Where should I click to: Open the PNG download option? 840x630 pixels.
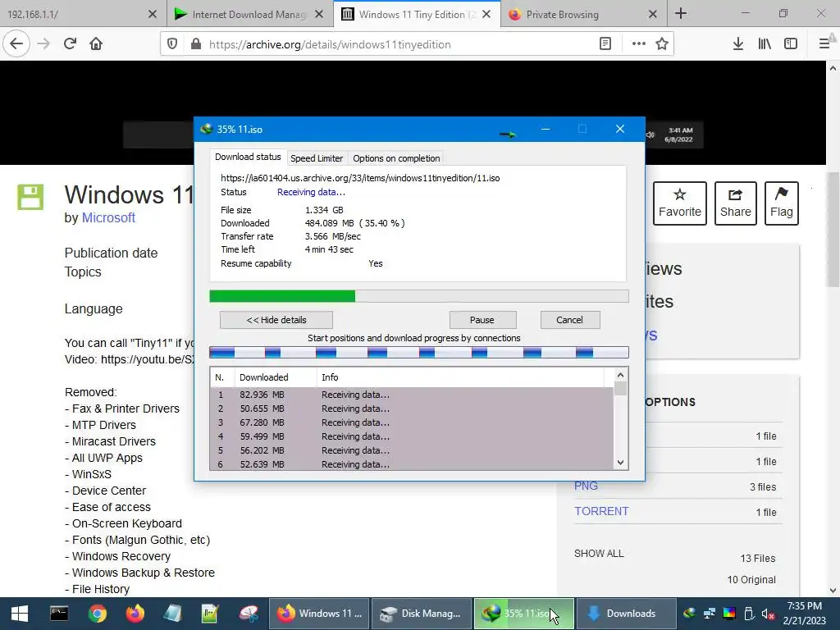[586, 486]
